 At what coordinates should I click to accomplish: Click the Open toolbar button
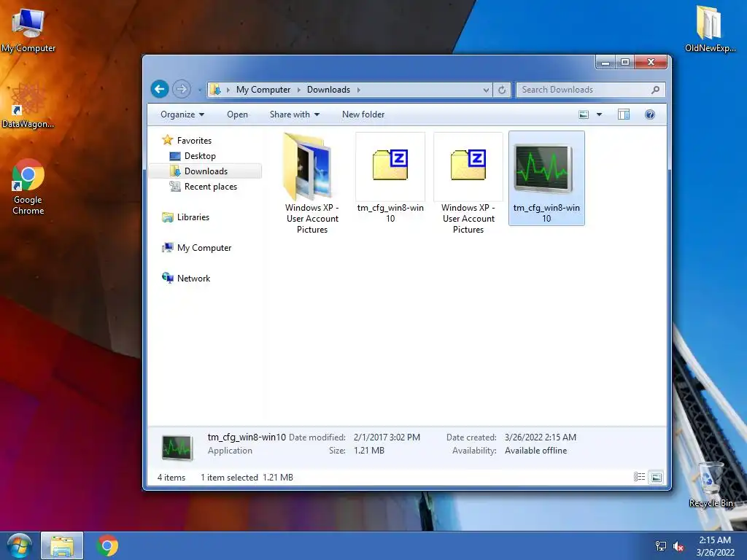click(x=237, y=114)
